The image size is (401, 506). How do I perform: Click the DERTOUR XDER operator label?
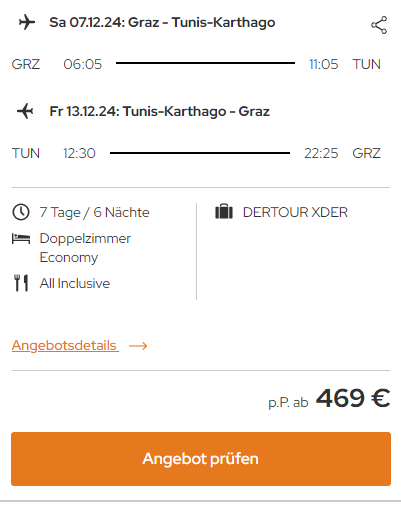tap(295, 212)
